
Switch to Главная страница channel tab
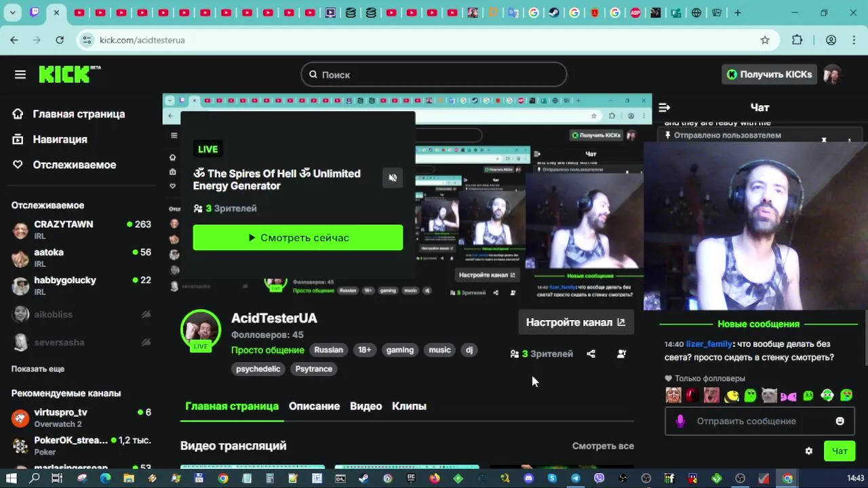[x=232, y=406]
